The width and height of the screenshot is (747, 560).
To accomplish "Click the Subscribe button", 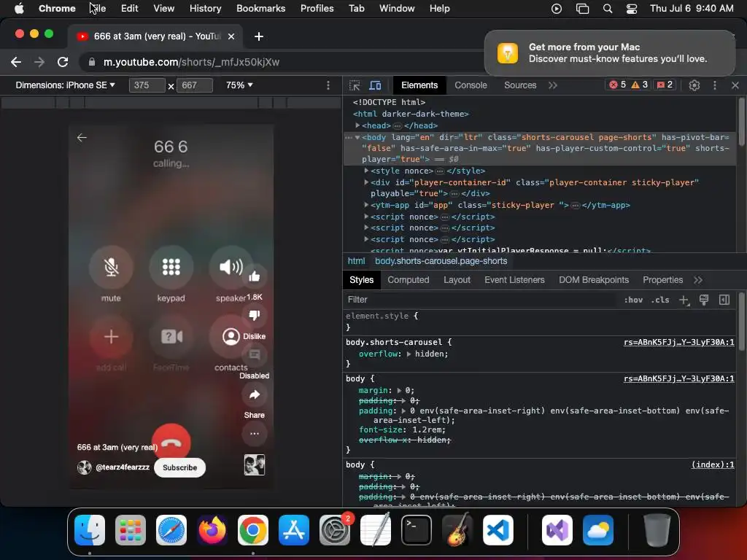I will [179, 467].
